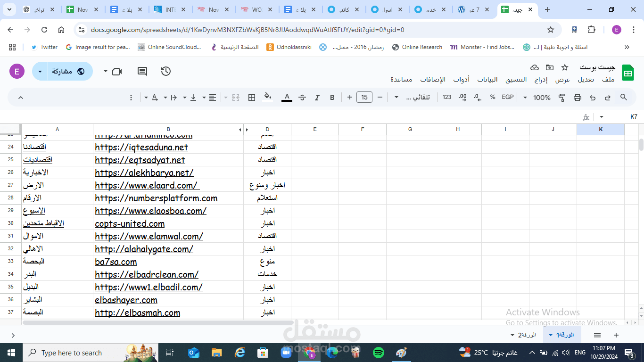Click the merge cells icon
The height and width of the screenshot is (362, 644).
point(236,98)
